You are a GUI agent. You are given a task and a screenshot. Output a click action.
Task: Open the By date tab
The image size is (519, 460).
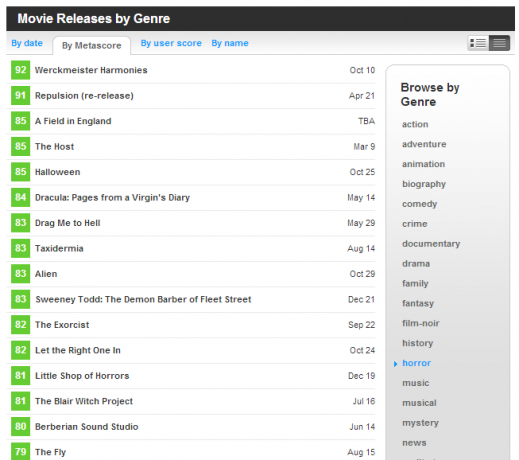pos(27,43)
